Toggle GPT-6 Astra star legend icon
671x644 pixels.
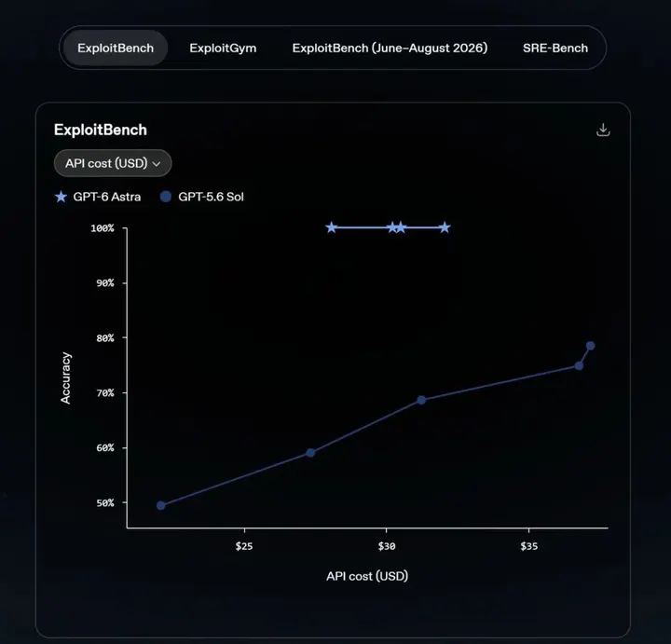click(x=62, y=197)
